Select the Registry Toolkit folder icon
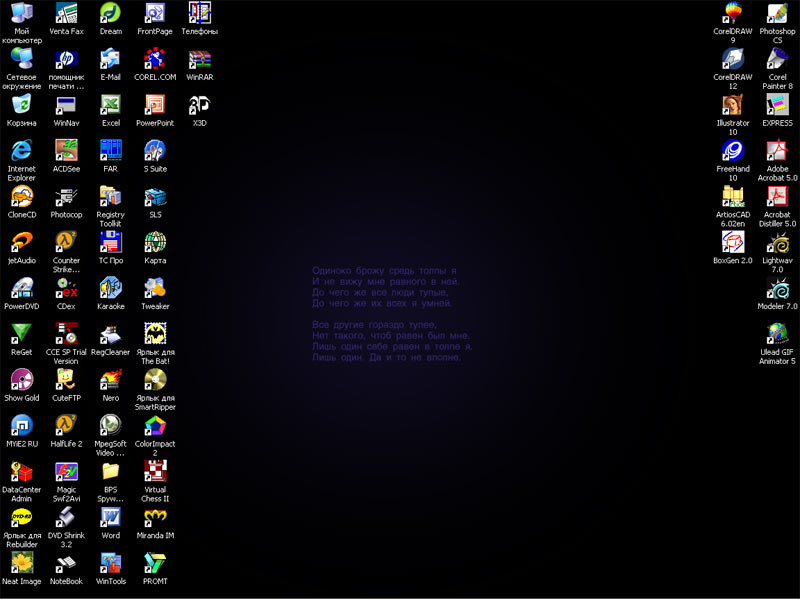The width and height of the screenshot is (800, 600). tap(110, 196)
